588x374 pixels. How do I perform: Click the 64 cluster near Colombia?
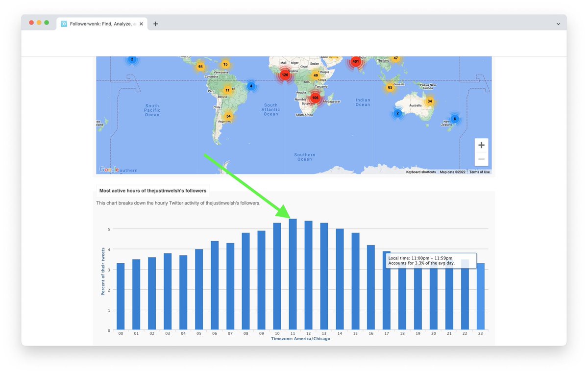click(x=200, y=66)
